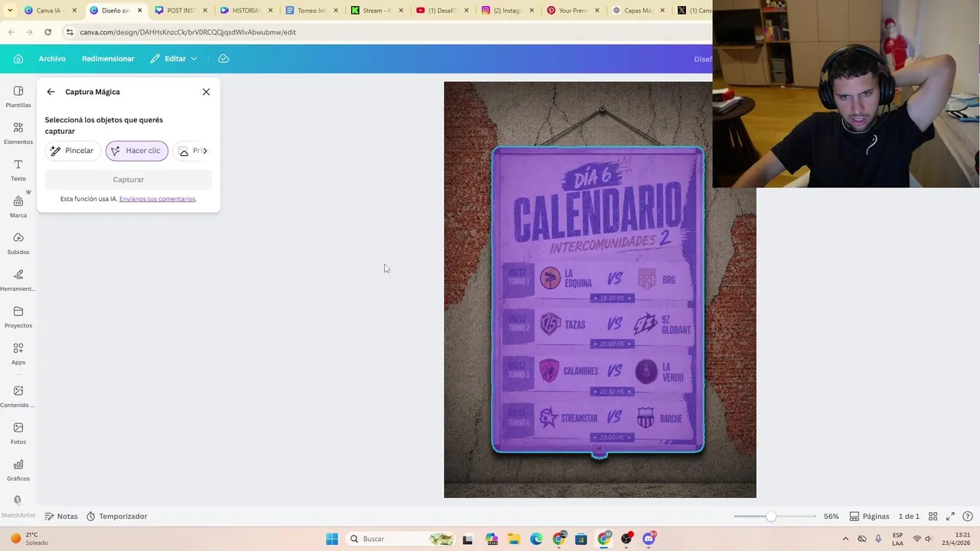Open File Explorer from the taskbar
The height and width of the screenshot is (551, 980).
pyautogui.click(x=514, y=539)
